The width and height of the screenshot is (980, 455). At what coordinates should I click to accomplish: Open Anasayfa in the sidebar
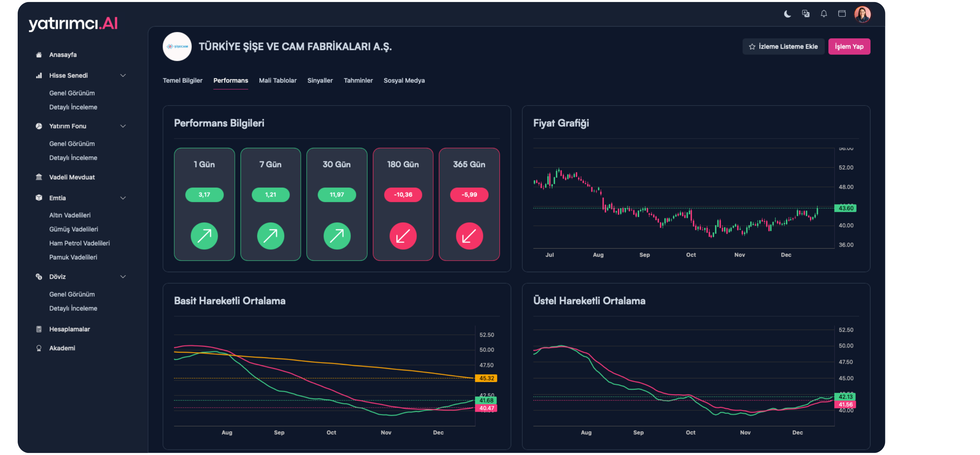pos(63,55)
